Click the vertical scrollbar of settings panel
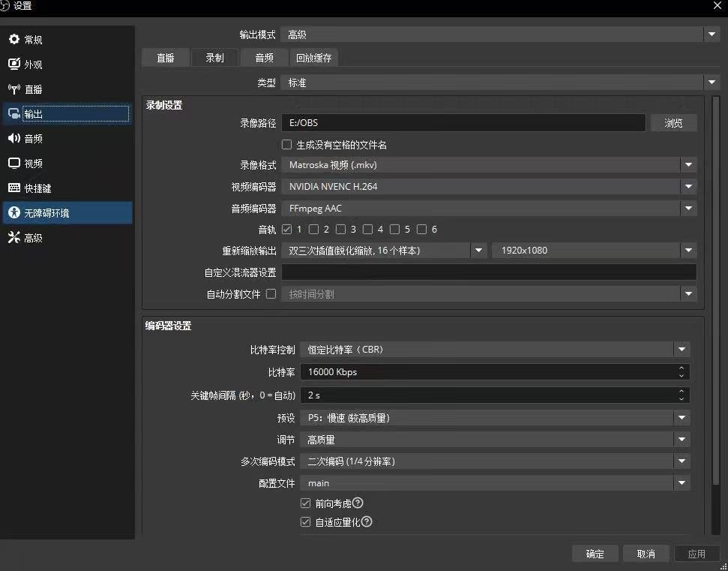 [x=715, y=290]
